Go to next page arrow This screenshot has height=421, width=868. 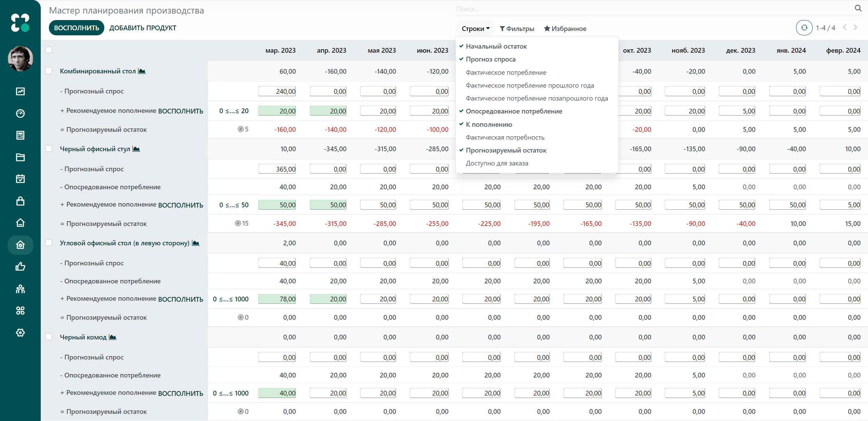pos(856,28)
